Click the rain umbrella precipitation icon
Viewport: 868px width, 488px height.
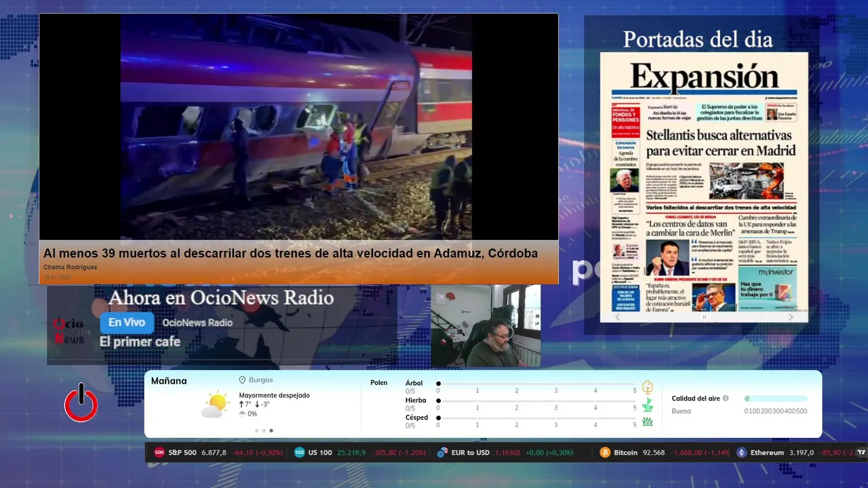coord(242,413)
